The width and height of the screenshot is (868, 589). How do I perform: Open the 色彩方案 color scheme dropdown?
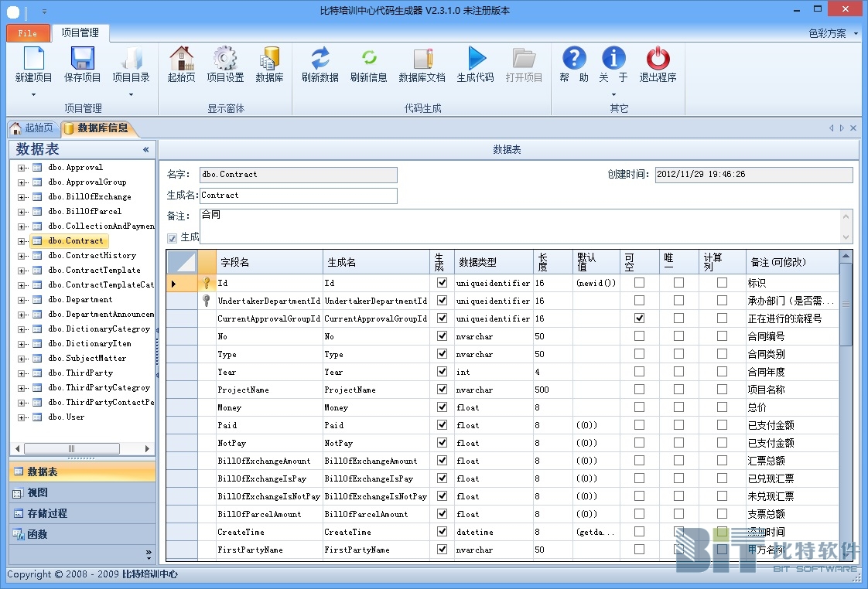click(x=832, y=34)
